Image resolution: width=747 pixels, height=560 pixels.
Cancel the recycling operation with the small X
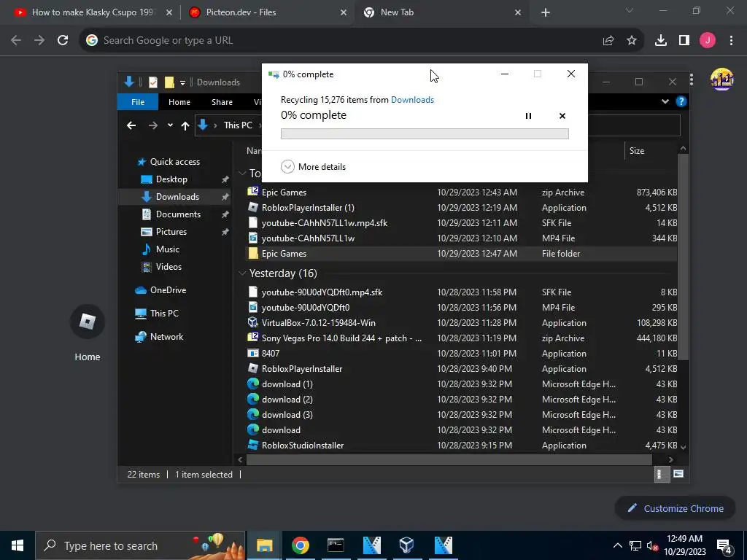click(x=562, y=116)
